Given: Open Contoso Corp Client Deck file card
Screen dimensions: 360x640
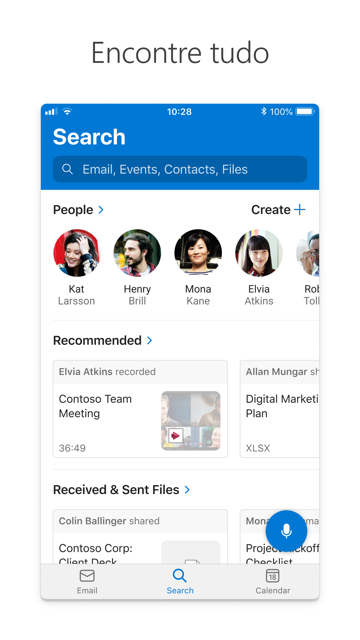Looking at the screenshot, I should (140, 536).
